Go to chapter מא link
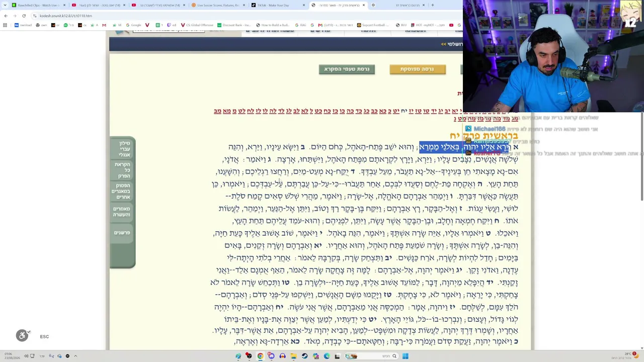 tap(227, 111)
